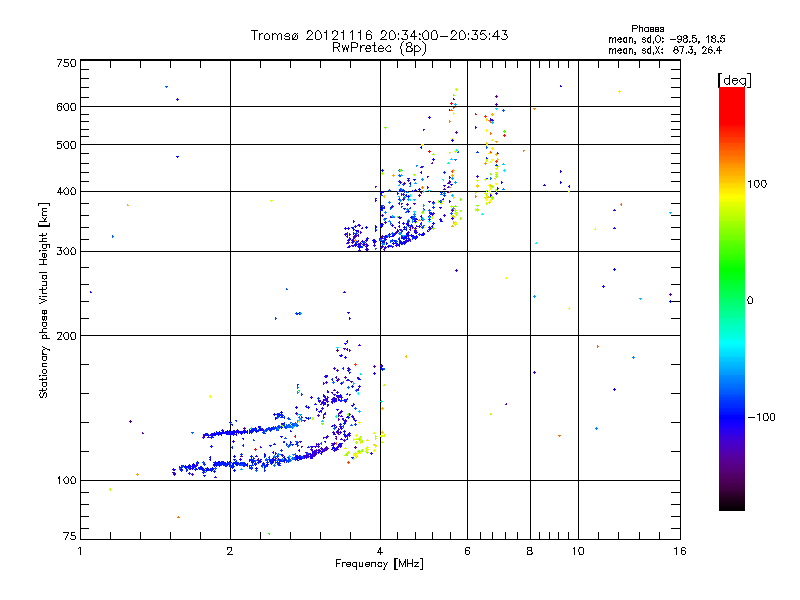This screenshot has height=600, width=800.
Task: Click the colorbar label '100'
Action: pyautogui.click(x=757, y=184)
